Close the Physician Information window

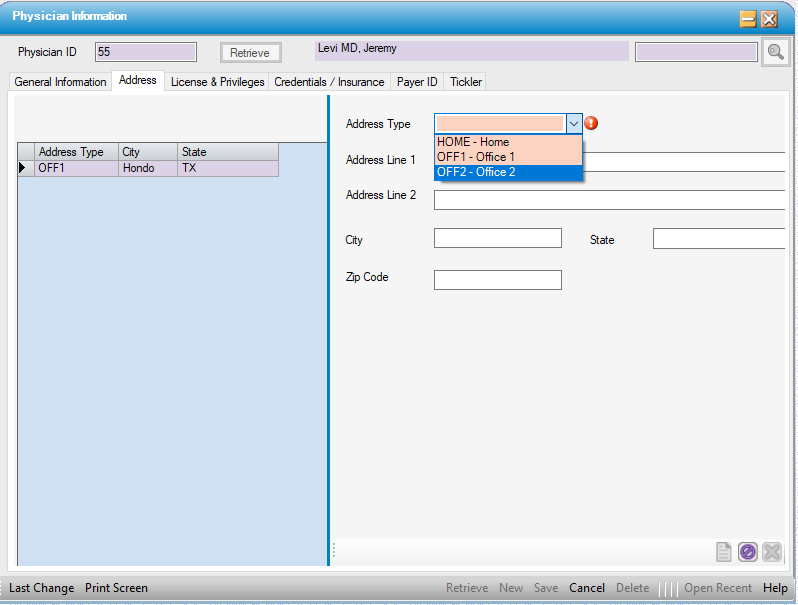[769, 18]
